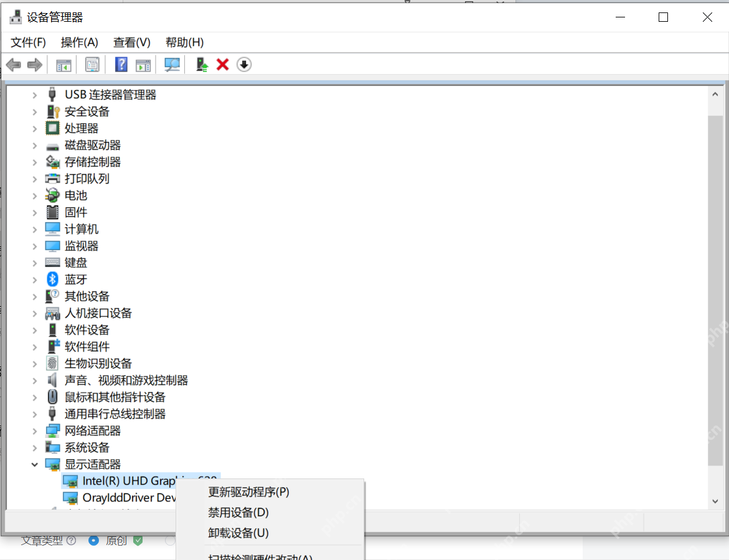Expand the USB 连接器管理器 node

coord(35,95)
